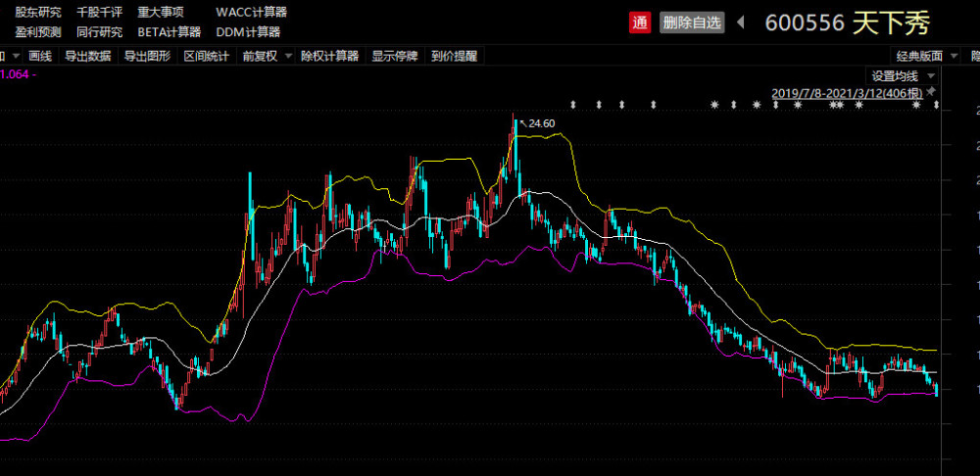This screenshot has height=476, width=980.
Task: Open 重大事项 page
Action: [162, 12]
